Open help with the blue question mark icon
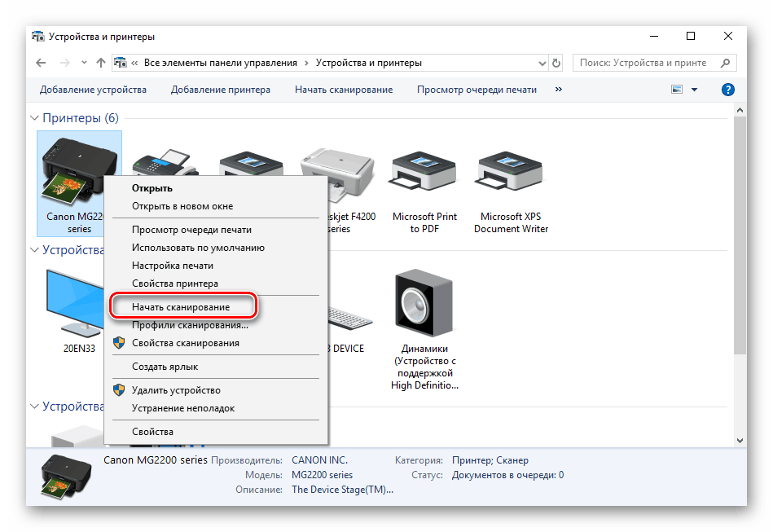This screenshot has width=773, height=532. click(728, 90)
